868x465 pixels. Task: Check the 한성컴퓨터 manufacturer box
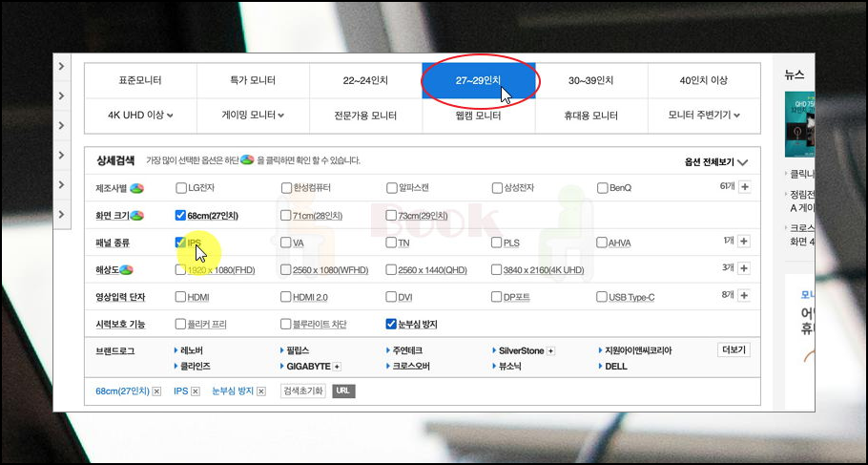pyautogui.click(x=285, y=188)
